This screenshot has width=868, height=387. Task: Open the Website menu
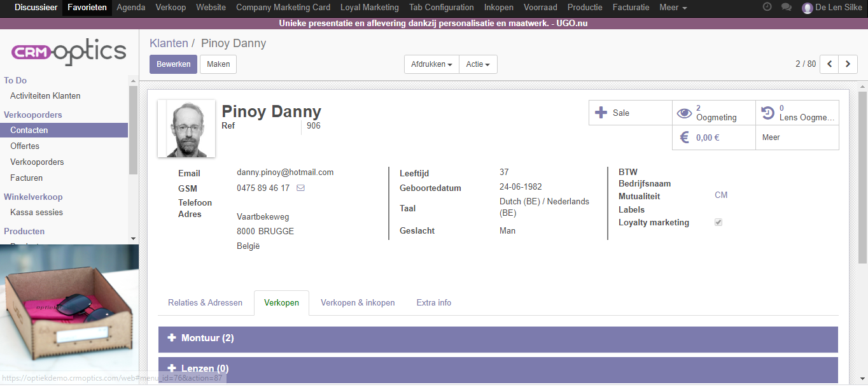tap(211, 8)
